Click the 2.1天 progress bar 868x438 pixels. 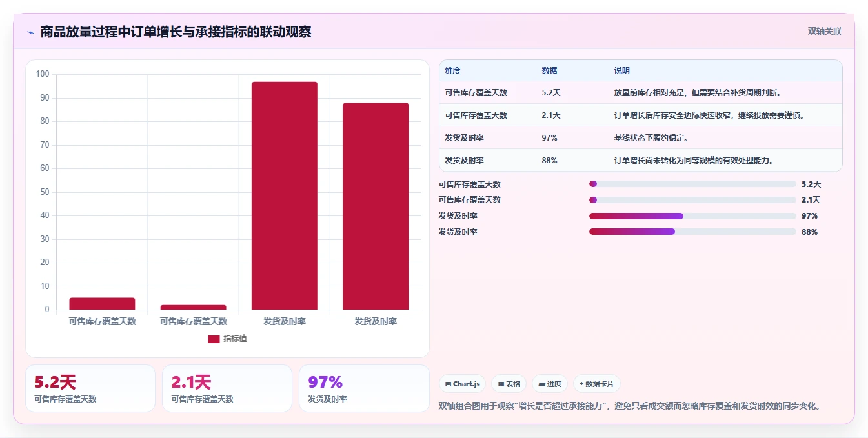692,200
